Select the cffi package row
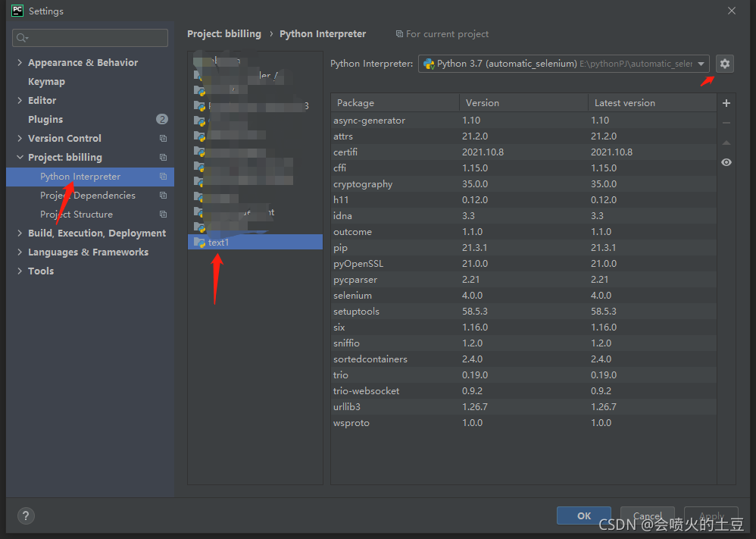The height and width of the screenshot is (539, 756). pyautogui.click(x=523, y=168)
